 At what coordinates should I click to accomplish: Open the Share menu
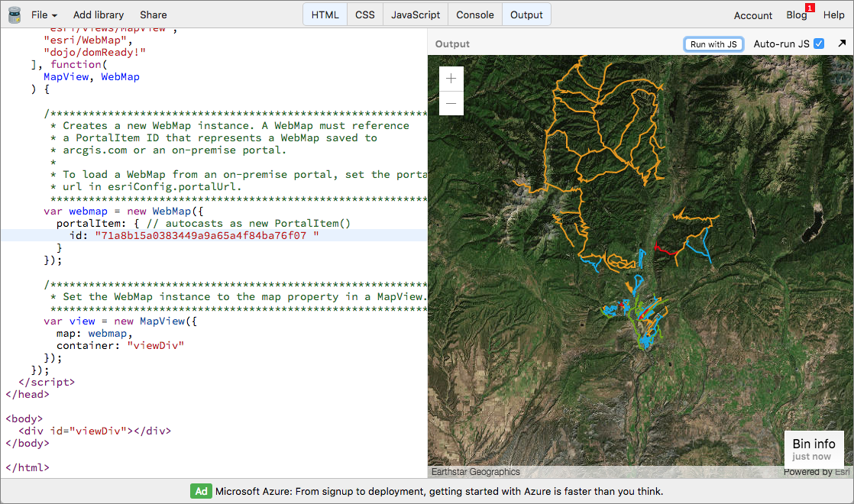[x=153, y=15]
